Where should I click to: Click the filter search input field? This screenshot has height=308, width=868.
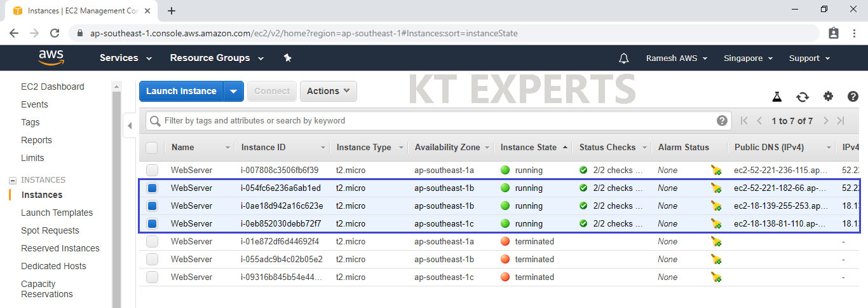tap(432, 120)
